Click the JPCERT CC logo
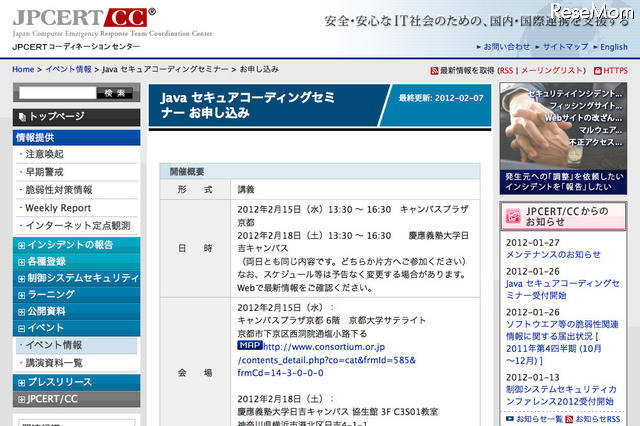This screenshot has height=426, width=640. click(x=84, y=18)
